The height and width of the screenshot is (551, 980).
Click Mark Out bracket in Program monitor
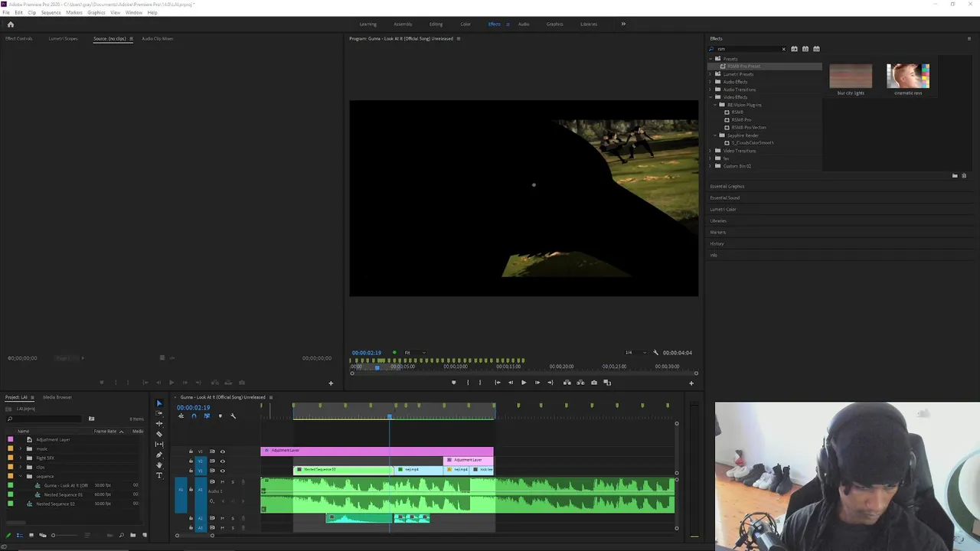click(480, 383)
